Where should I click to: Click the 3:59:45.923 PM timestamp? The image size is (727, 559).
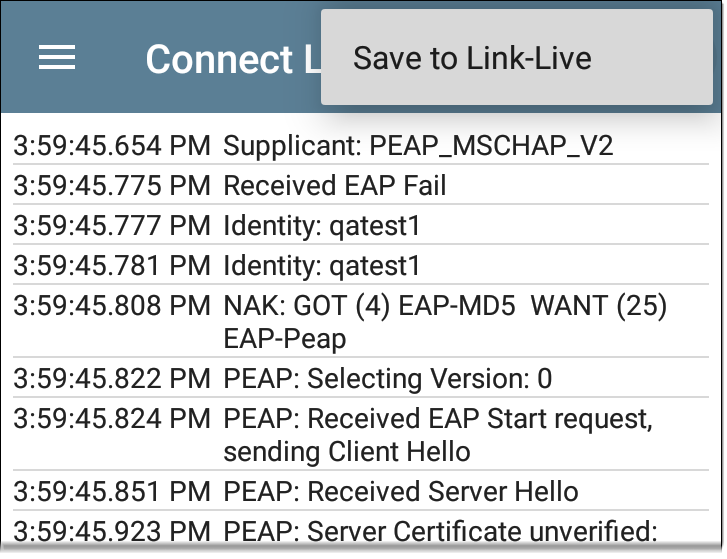click(x=112, y=531)
